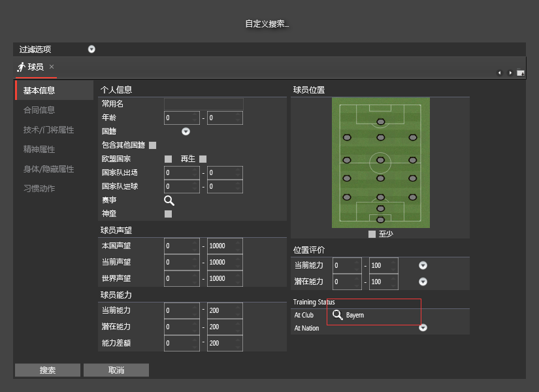Enable the 包含其他国籍 checkbox

coord(152,145)
